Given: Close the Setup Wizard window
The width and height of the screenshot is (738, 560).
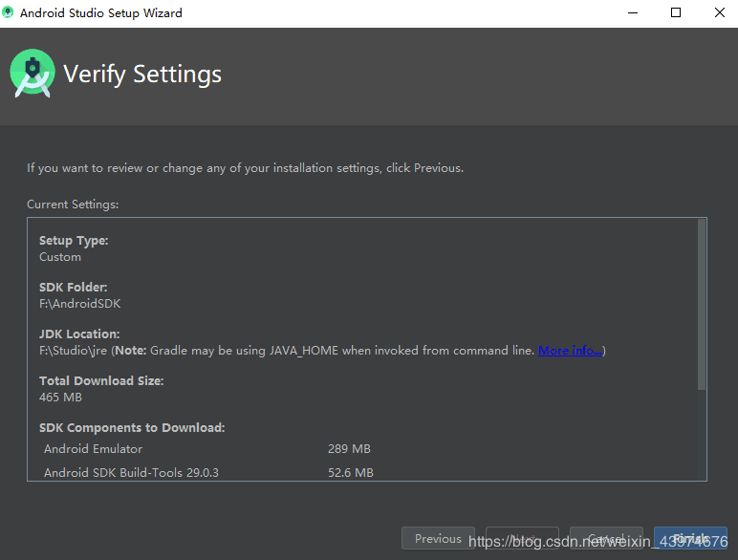Looking at the screenshot, I should pos(719,13).
